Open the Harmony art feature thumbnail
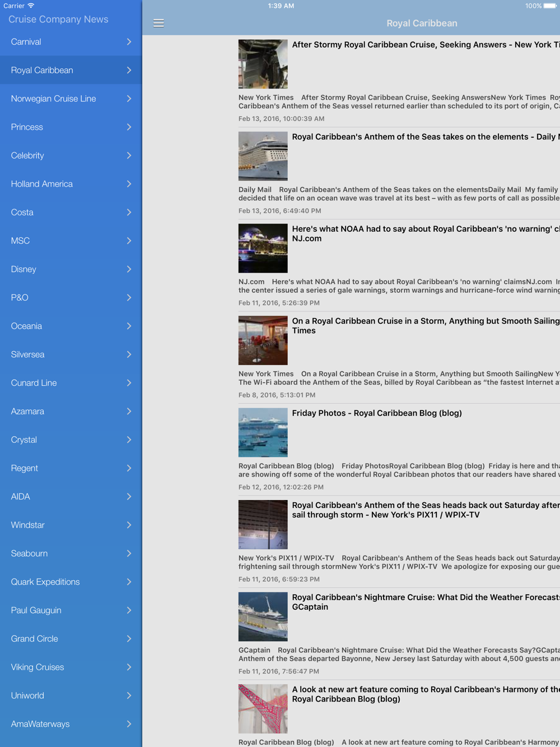 click(x=263, y=709)
